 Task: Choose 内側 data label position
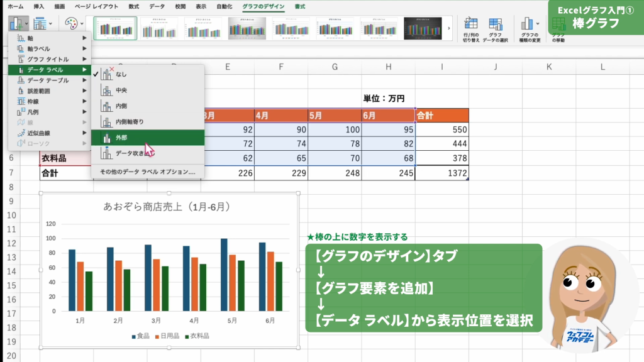121,106
